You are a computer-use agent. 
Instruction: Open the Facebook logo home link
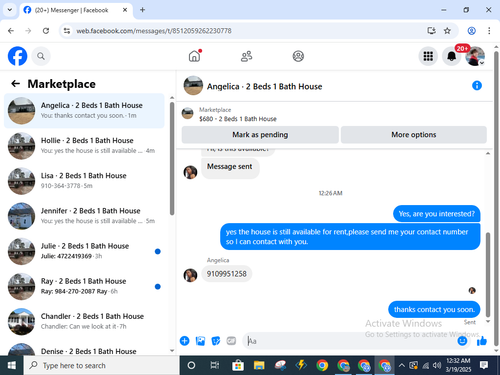(x=17, y=56)
